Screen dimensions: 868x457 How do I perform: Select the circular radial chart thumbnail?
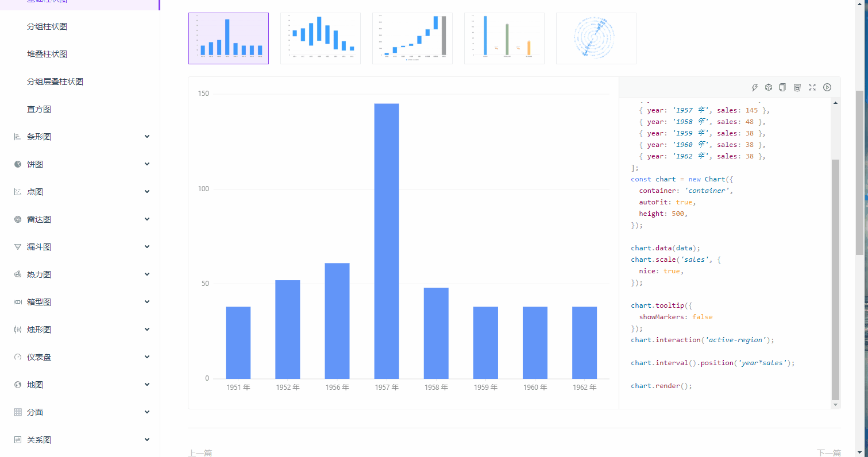pyautogui.click(x=596, y=38)
